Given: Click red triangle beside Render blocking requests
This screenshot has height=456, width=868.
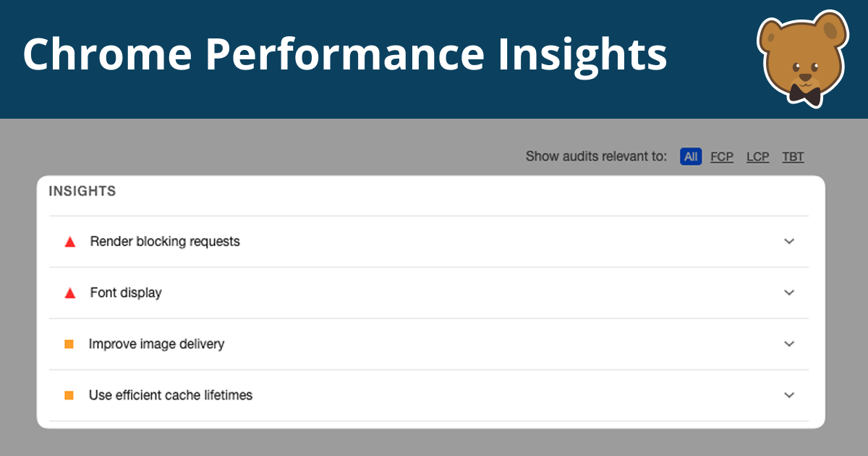Looking at the screenshot, I should tap(70, 242).
